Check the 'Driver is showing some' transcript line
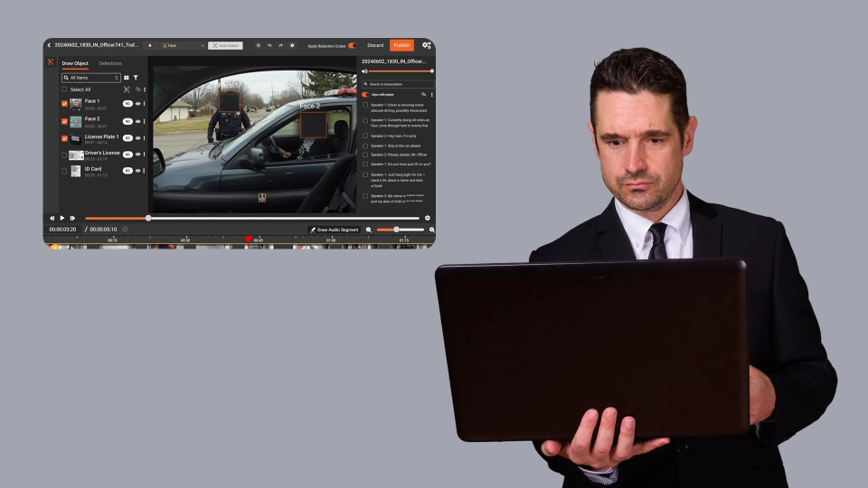Viewport: 868px width, 488px height. (365, 105)
